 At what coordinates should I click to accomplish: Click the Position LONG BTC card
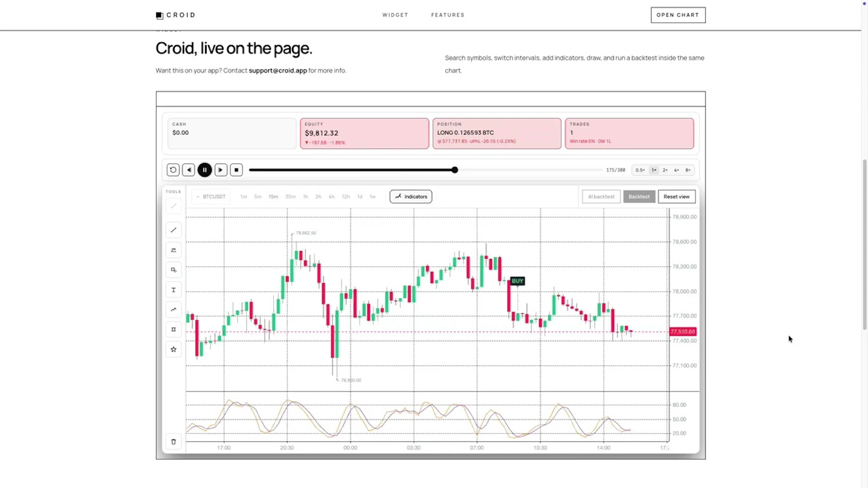click(497, 133)
